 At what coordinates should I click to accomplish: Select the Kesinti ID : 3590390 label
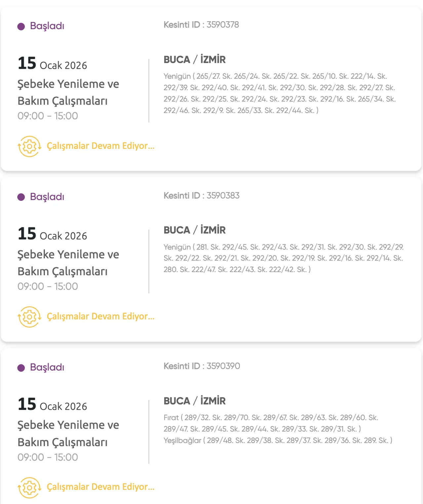[x=202, y=366]
